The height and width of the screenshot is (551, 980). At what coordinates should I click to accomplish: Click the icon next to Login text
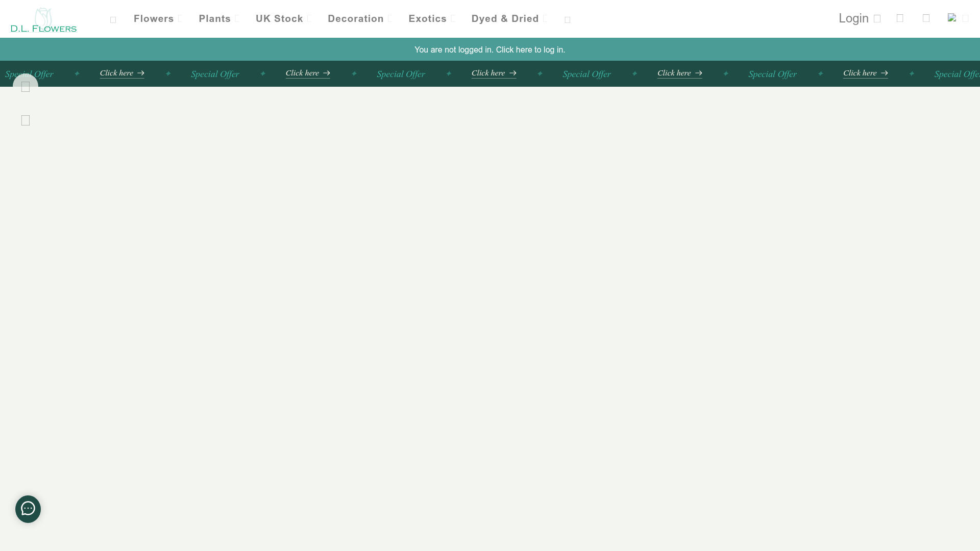tap(877, 19)
